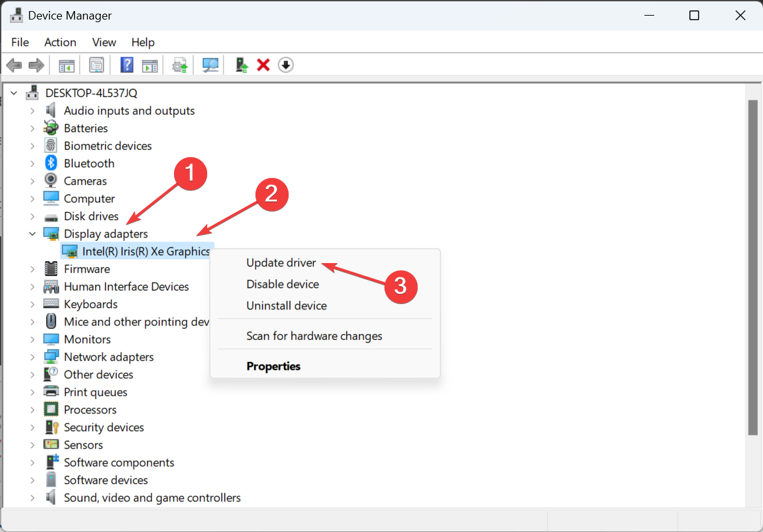
Task: Choose Update driver from context menu
Action: pos(281,262)
